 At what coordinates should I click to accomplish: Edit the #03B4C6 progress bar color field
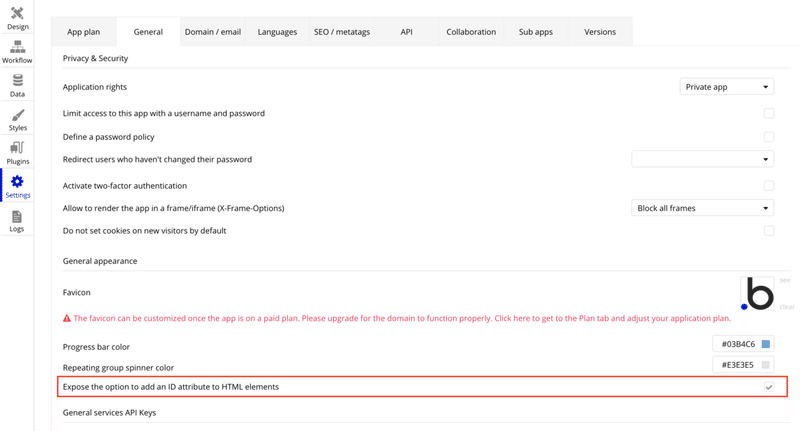(x=743, y=344)
